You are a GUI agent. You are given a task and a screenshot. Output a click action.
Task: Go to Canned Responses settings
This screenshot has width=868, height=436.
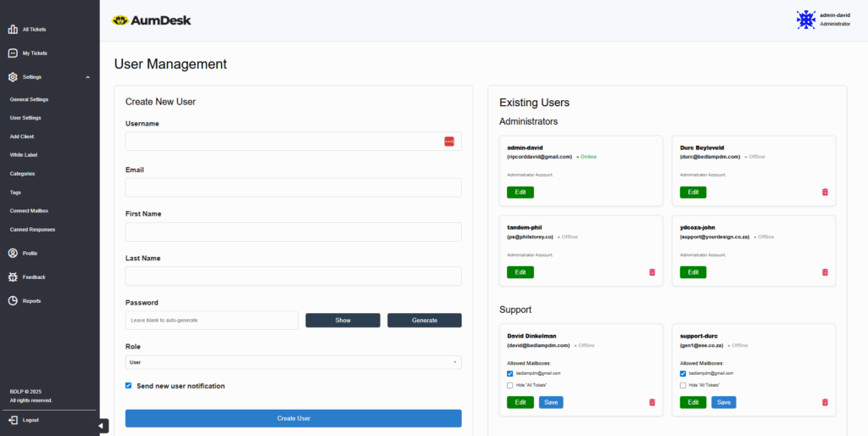click(x=32, y=230)
